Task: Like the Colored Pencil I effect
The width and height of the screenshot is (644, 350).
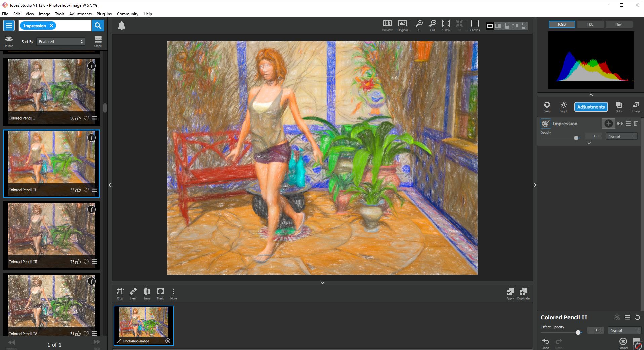Action: coord(78,118)
